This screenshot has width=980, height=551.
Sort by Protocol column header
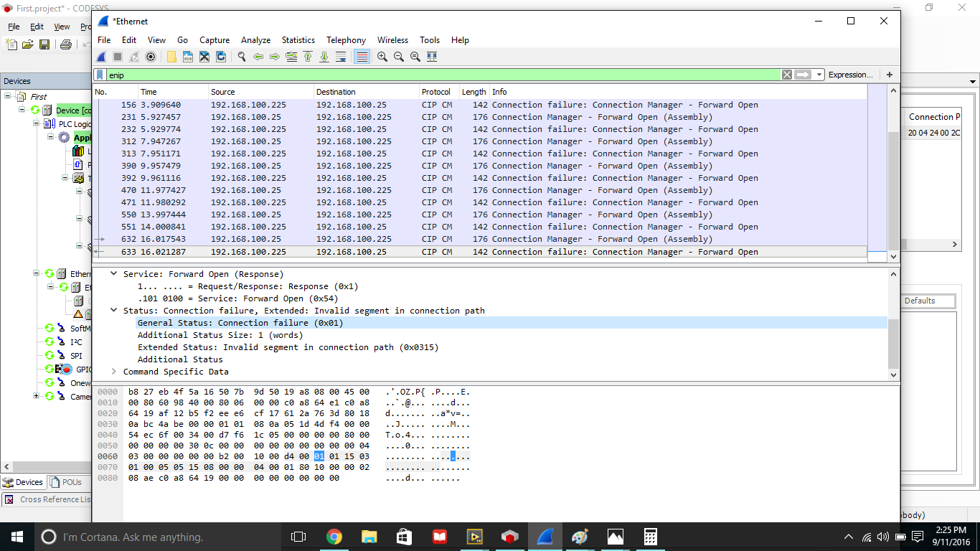[438, 92]
